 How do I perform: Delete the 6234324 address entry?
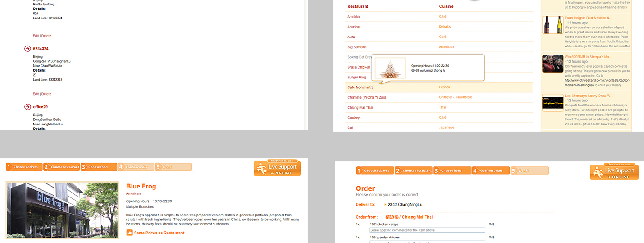click(46, 94)
